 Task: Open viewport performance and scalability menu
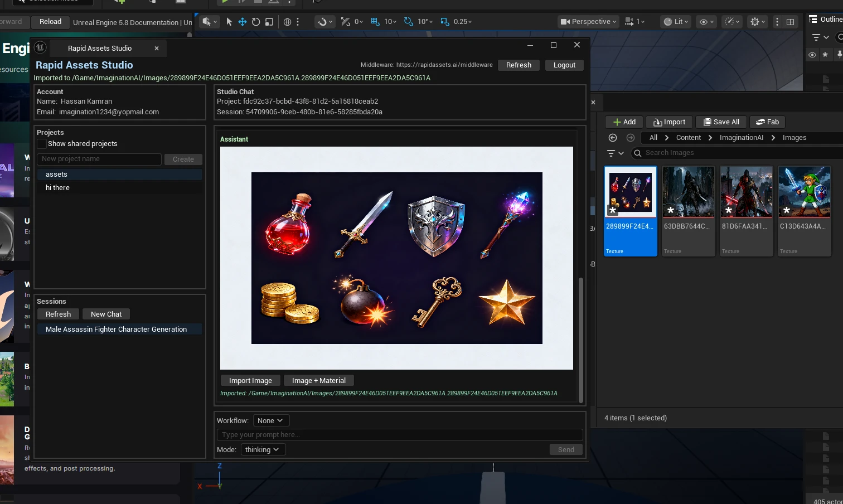tap(731, 22)
